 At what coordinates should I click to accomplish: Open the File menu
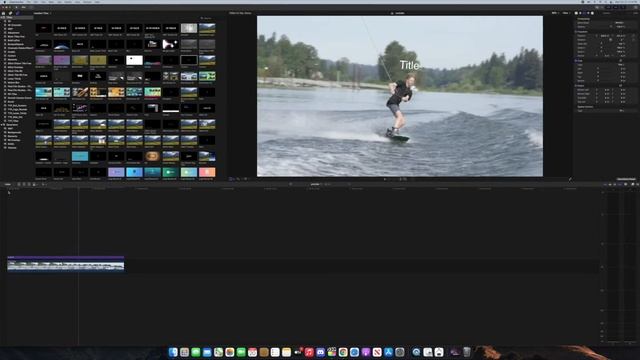[28, 2]
